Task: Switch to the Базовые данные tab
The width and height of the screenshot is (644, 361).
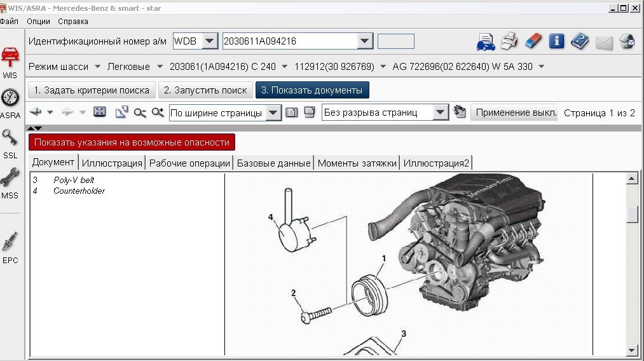Action: pyautogui.click(x=273, y=163)
